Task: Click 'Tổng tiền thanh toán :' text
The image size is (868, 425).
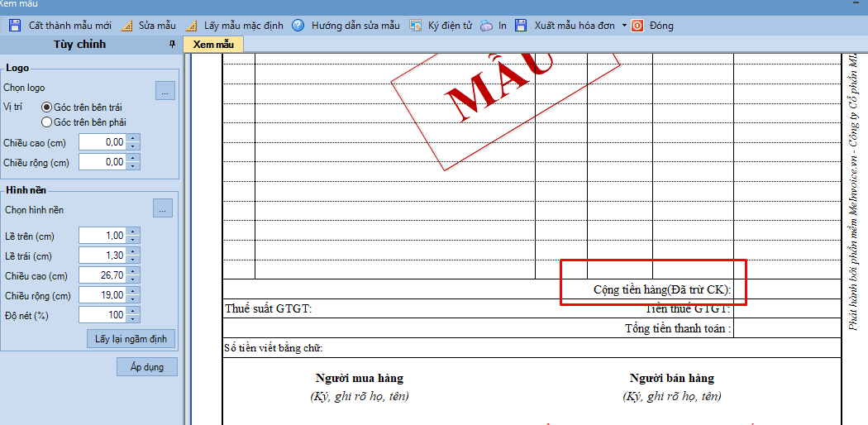Action: 678,328
